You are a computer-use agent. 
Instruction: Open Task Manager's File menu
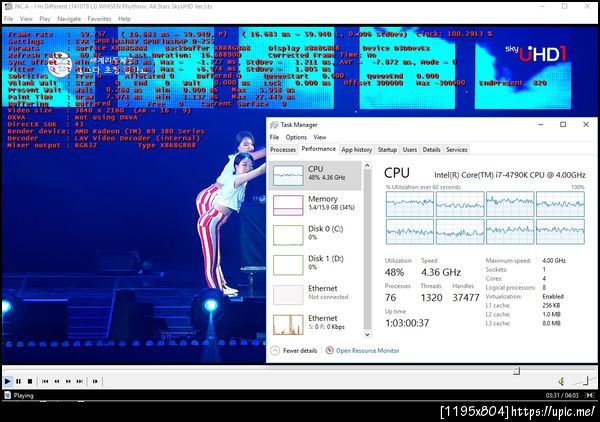274,137
